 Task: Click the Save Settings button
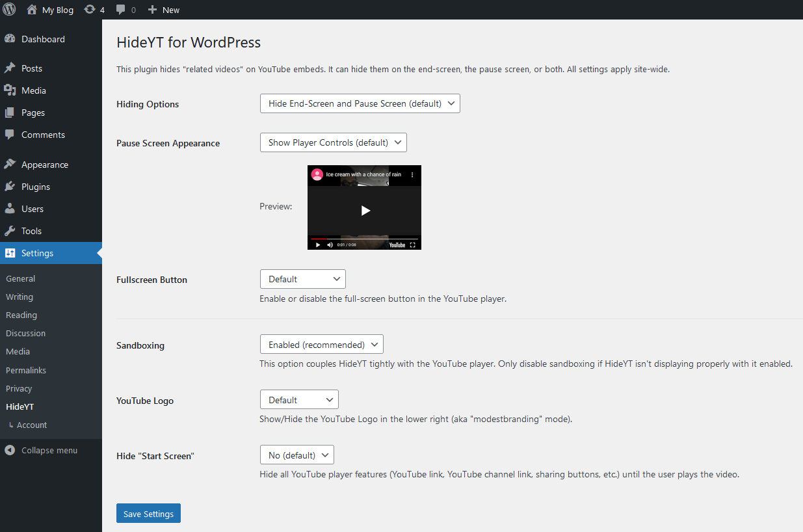pyautogui.click(x=148, y=513)
